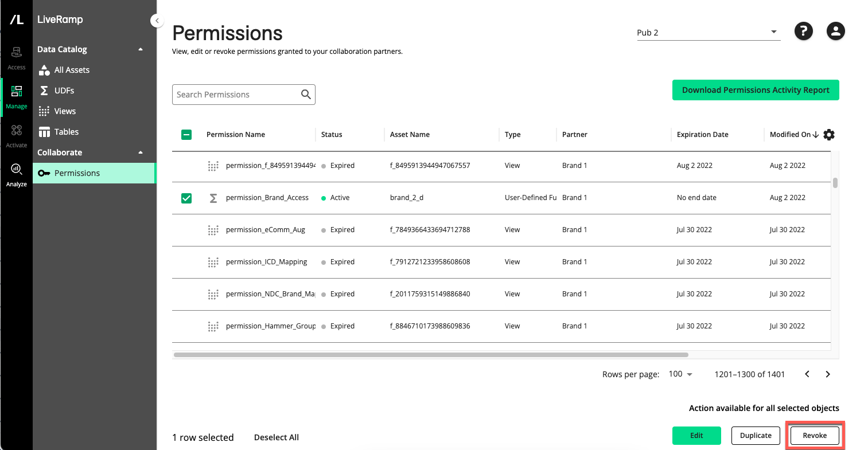Click asset f_7849366433694712788
Image resolution: width=868 pixels, height=450 pixels.
[430, 230]
